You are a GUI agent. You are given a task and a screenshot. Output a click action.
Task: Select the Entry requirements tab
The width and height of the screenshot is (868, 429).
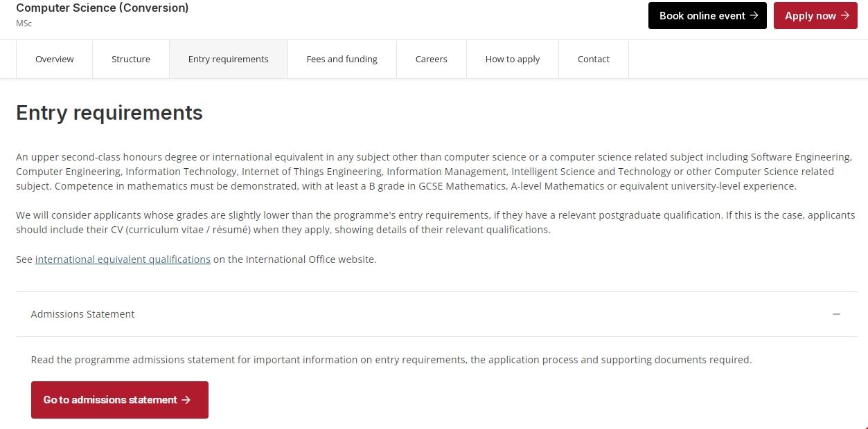point(228,60)
